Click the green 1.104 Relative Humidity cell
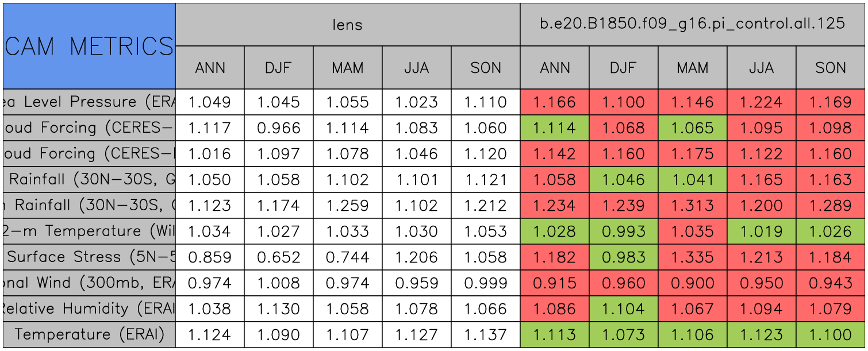 pyautogui.click(x=624, y=309)
